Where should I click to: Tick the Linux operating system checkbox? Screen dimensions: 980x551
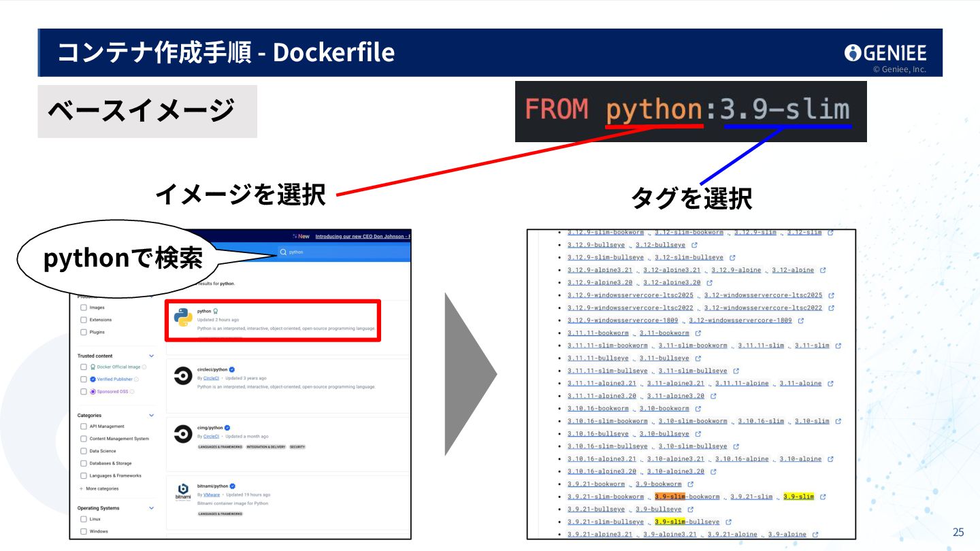pos(84,519)
